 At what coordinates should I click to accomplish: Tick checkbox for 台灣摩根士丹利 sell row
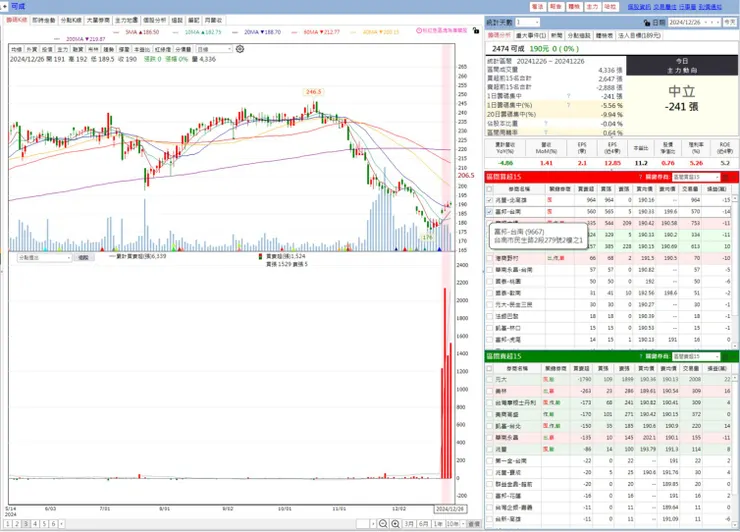coord(489,403)
